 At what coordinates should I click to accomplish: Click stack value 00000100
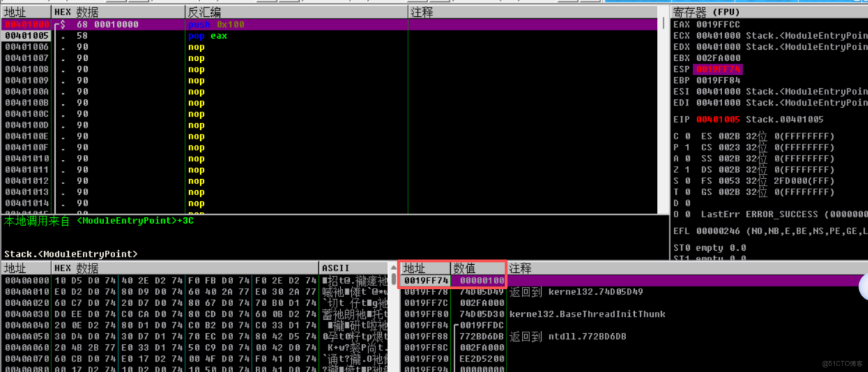click(x=482, y=280)
